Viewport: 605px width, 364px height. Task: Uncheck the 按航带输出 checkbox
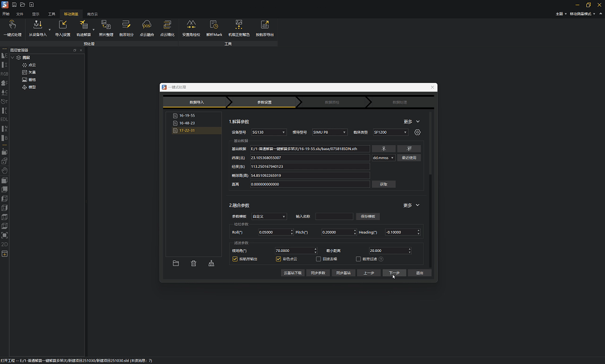click(235, 259)
